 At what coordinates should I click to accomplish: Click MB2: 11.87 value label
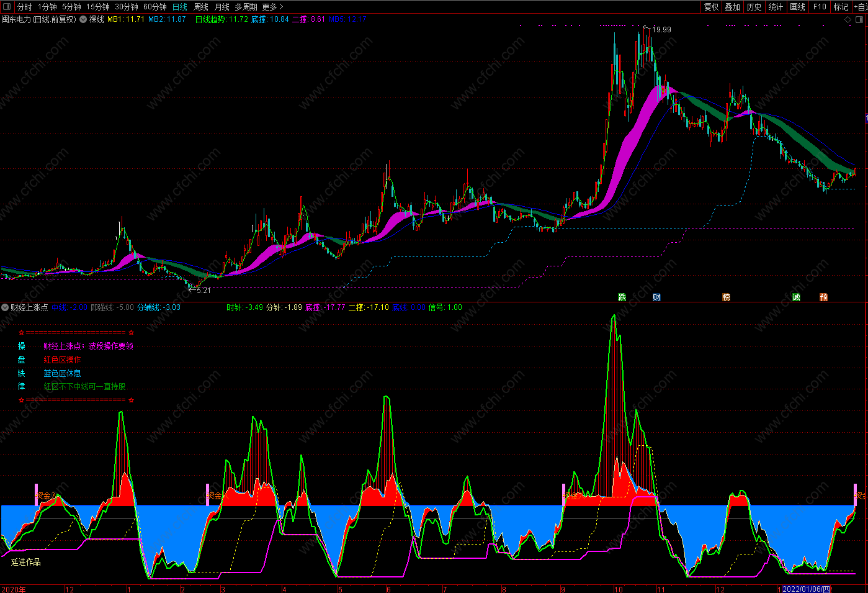[167, 19]
